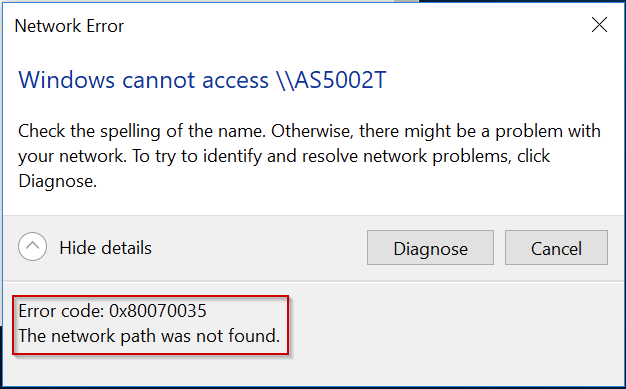
Task: Click the \\AS5002T path in the heading
Action: tap(331, 80)
